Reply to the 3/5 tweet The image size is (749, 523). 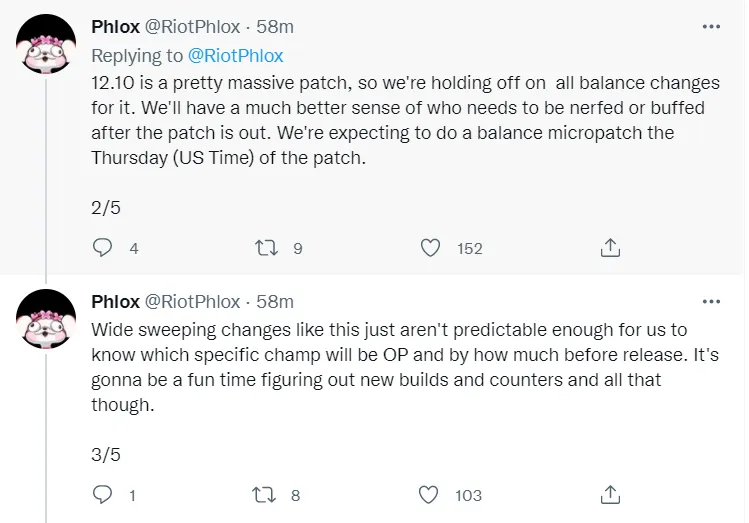[102, 494]
